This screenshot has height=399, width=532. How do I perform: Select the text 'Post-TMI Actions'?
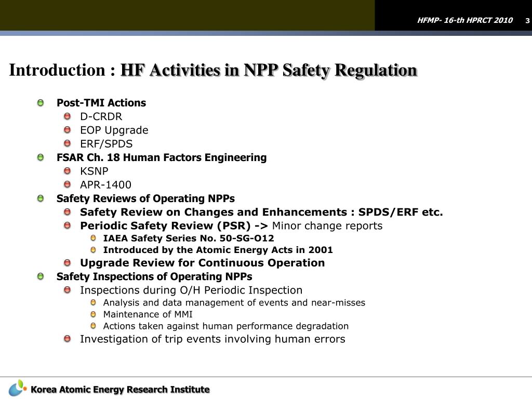[101, 103]
